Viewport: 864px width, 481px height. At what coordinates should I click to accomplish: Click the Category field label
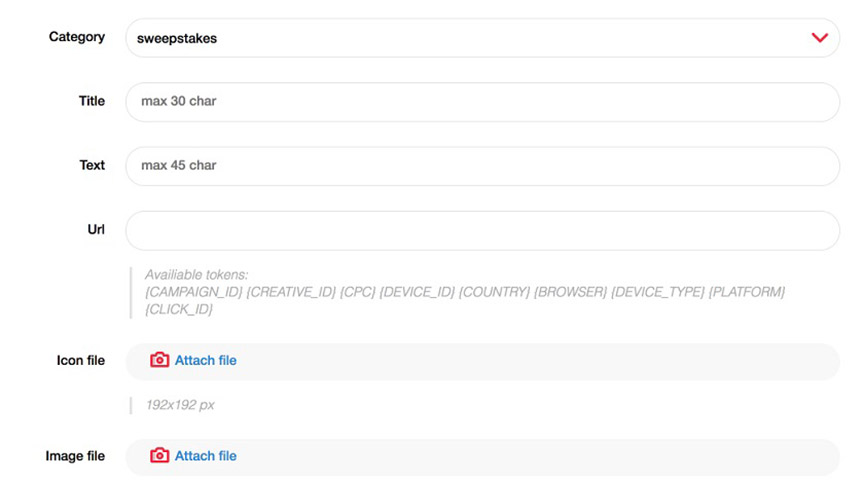[x=77, y=37]
